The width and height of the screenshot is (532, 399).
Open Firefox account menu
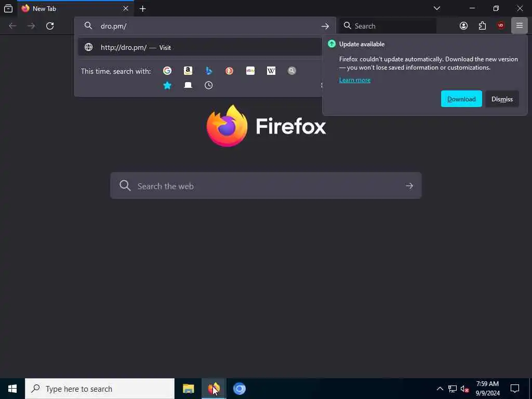[x=463, y=26]
